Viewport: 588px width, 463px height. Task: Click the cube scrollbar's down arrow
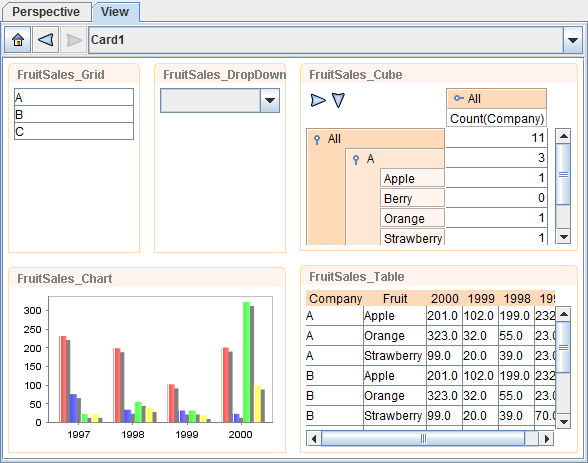[x=564, y=237]
